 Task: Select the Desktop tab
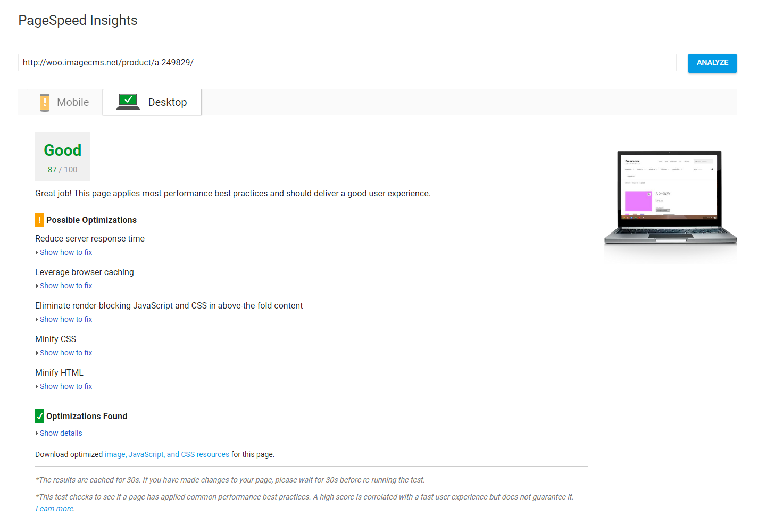click(152, 102)
